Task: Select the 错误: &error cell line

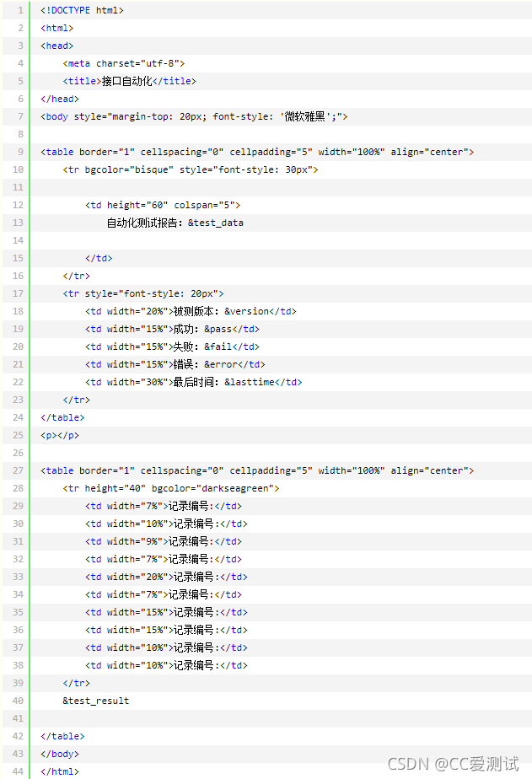Action: 175,365
